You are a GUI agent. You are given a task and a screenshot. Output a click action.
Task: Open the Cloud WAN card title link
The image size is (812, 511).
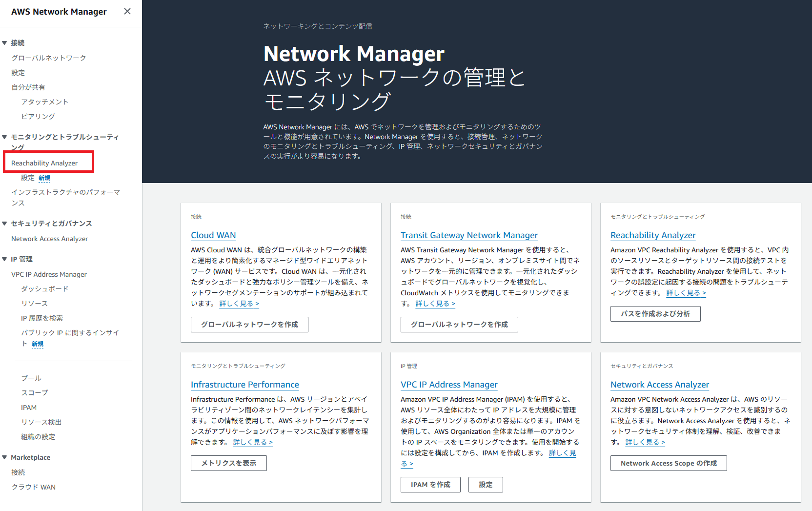point(213,235)
